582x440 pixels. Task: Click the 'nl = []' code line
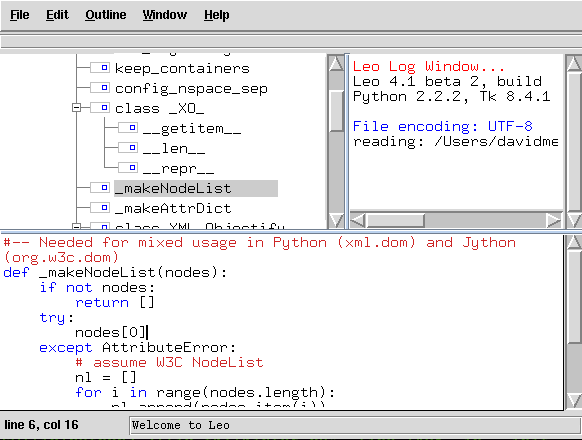click(x=105, y=378)
